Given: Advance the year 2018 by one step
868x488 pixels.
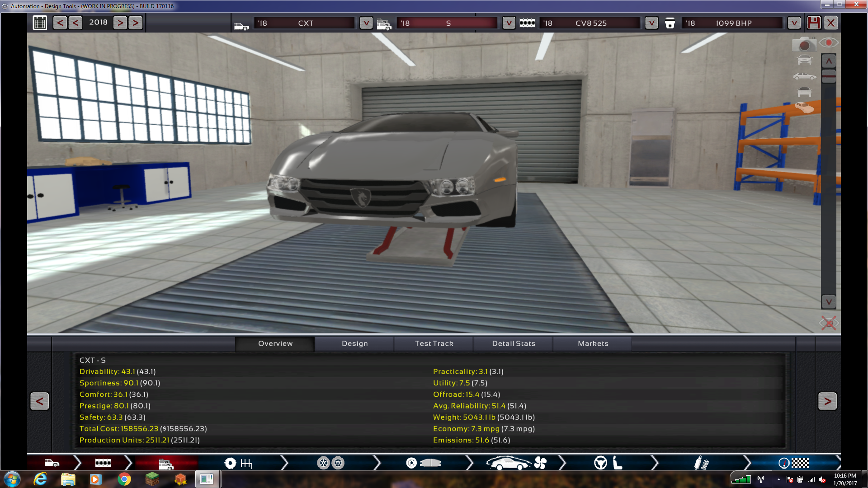Looking at the screenshot, I should point(120,23).
